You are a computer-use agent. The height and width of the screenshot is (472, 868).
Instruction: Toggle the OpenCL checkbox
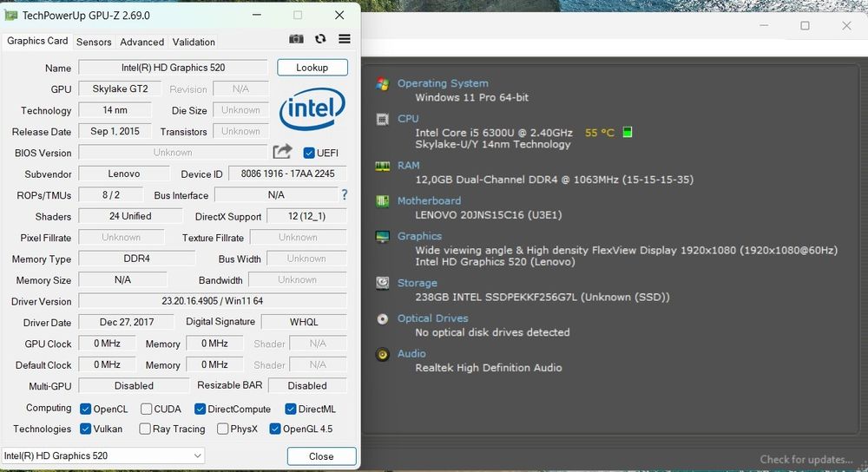point(85,409)
